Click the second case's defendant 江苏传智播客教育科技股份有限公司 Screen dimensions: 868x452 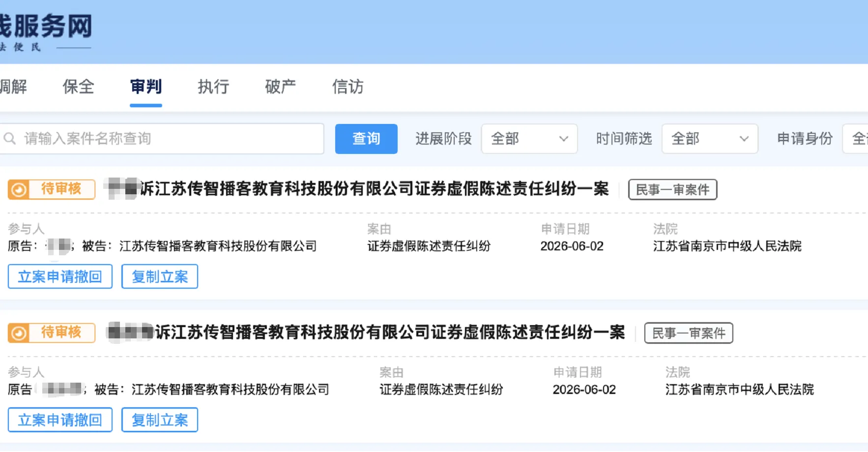230,390
